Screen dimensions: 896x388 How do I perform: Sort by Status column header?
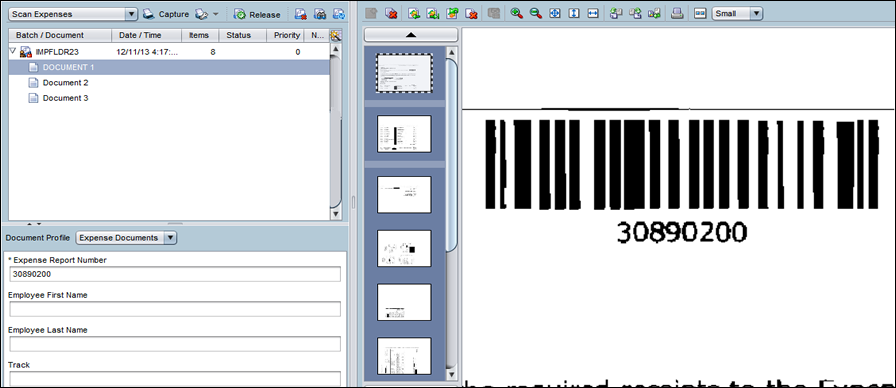(243, 35)
